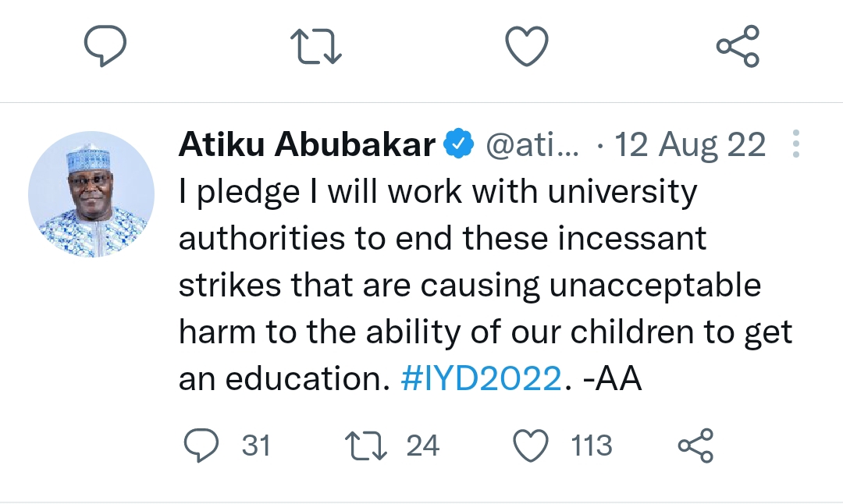
Task: Open the truncated @ati... handle
Action: [532, 145]
